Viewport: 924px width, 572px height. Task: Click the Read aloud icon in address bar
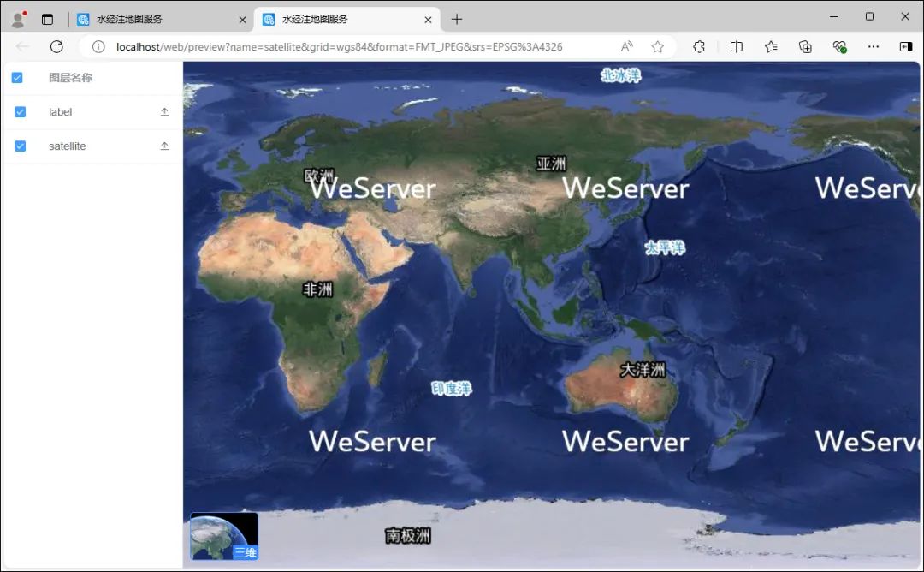[x=626, y=47]
